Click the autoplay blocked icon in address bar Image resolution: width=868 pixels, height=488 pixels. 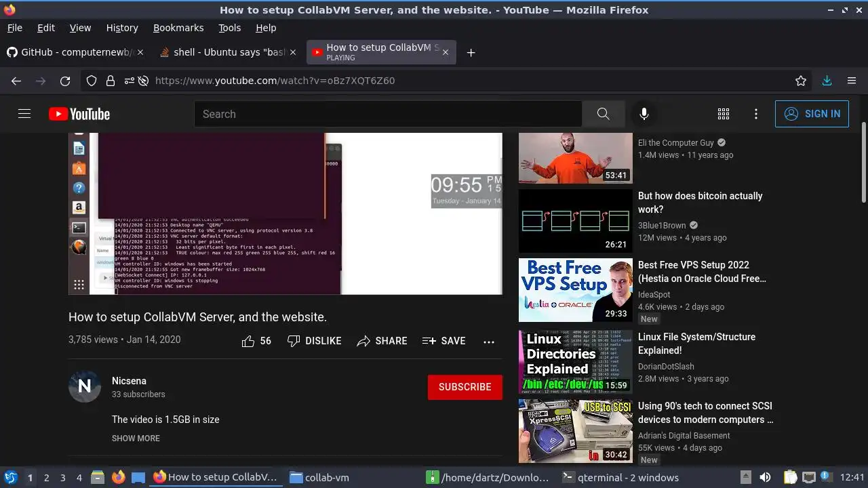[x=143, y=81]
